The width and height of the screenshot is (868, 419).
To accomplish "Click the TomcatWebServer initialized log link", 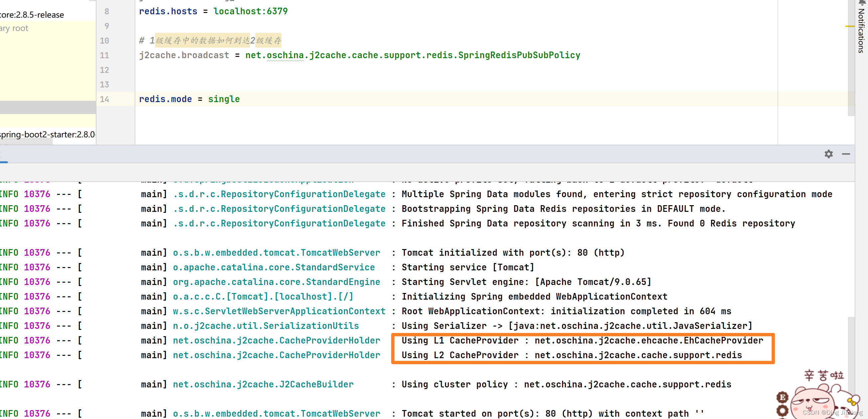I will coord(276,253).
